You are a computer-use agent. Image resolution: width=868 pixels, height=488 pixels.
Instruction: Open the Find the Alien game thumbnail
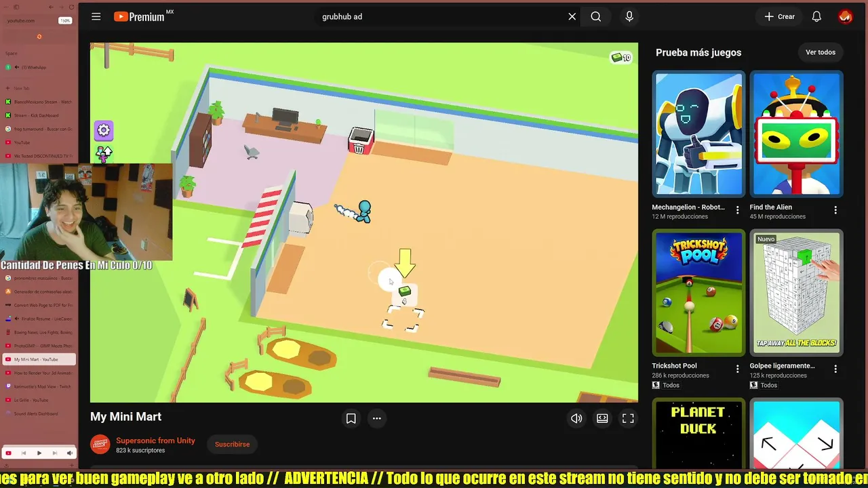click(x=796, y=134)
